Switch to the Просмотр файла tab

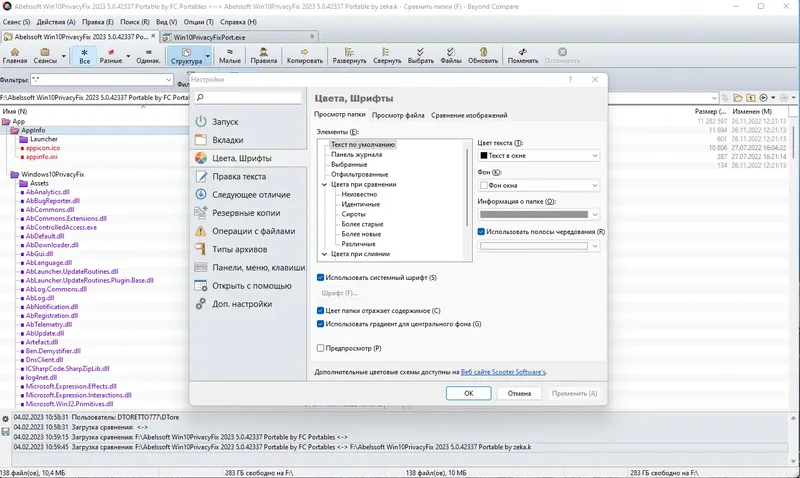point(398,115)
